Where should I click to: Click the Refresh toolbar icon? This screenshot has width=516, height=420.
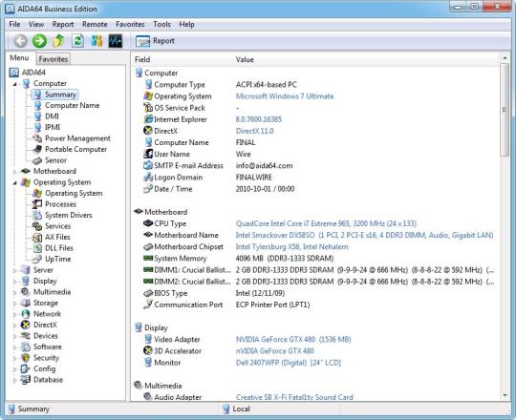[77, 41]
